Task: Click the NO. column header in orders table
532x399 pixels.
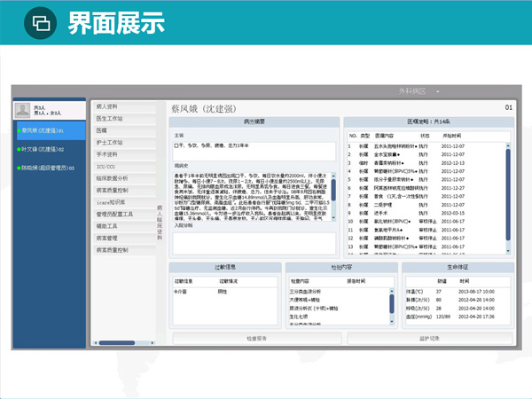Action: (353, 136)
